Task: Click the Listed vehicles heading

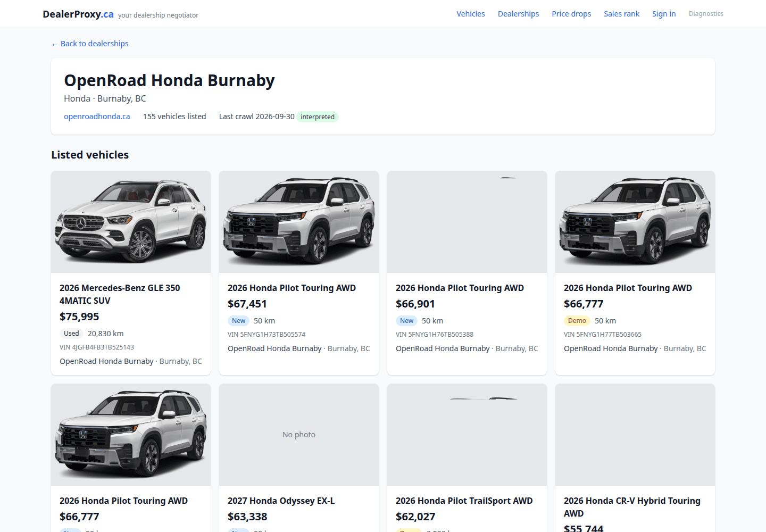Action: pyautogui.click(x=90, y=155)
